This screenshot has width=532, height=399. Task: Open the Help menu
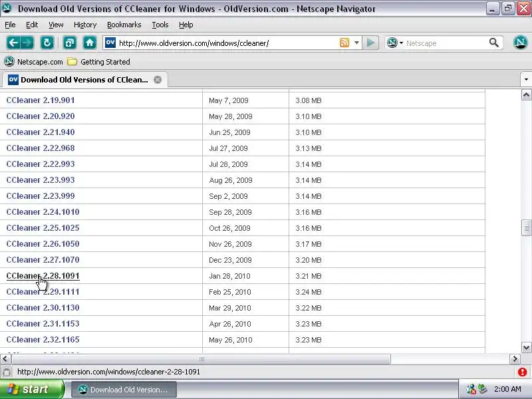point(186,25)
